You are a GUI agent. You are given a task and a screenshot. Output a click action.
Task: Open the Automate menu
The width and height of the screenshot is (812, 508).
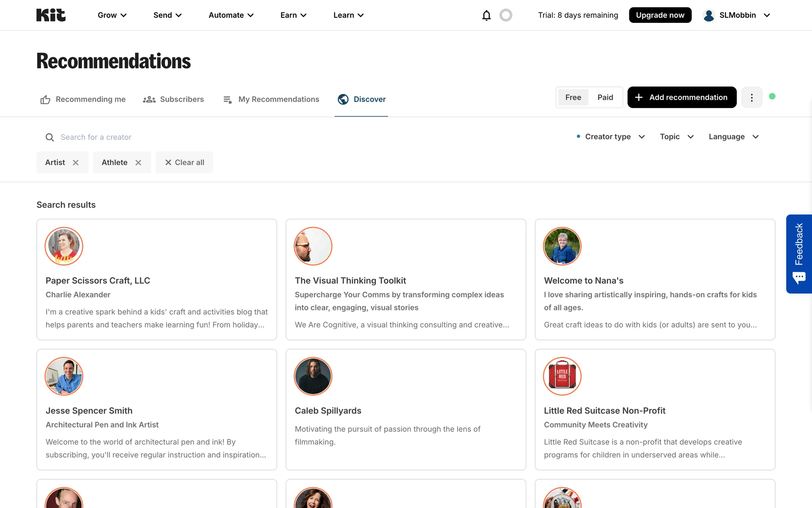tap(231, 15)
